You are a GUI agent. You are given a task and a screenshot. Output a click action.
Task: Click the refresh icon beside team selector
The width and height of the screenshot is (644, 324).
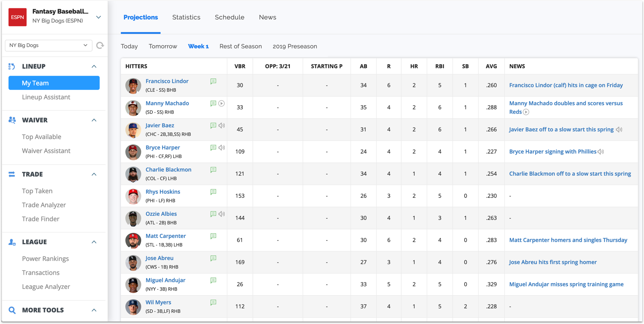click(100, 45)
